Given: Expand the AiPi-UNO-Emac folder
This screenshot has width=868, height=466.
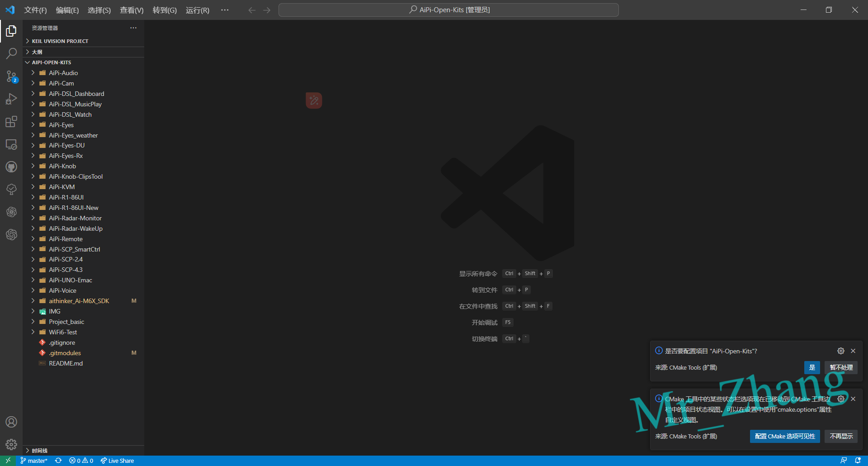Looking at the screenshot, I should (84, 280).
